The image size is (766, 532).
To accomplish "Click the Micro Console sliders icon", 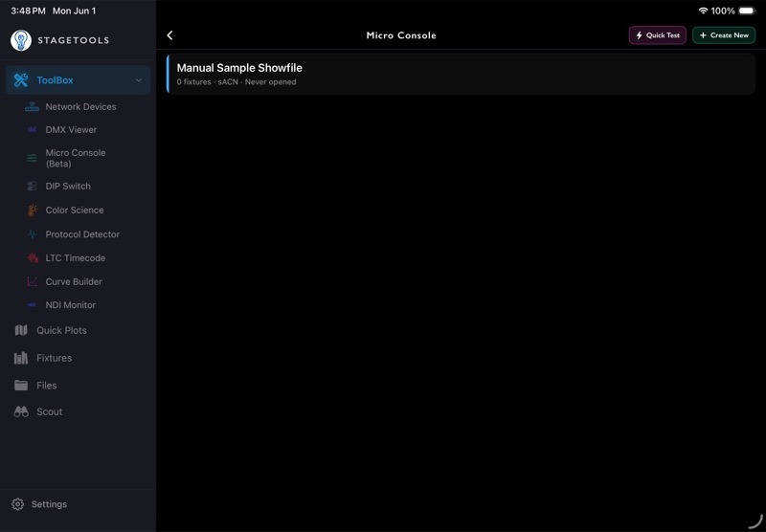I will 33,158.
